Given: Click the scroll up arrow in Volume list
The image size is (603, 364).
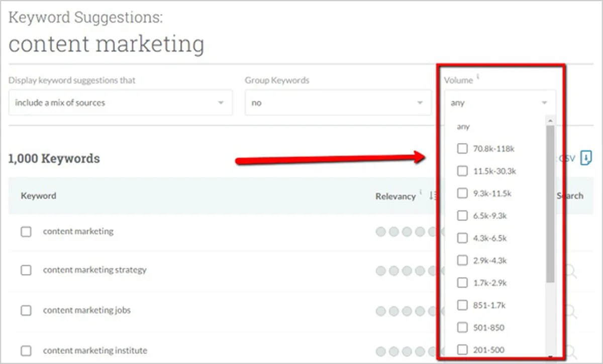Looking at the screenshot, I should point(550,120).
